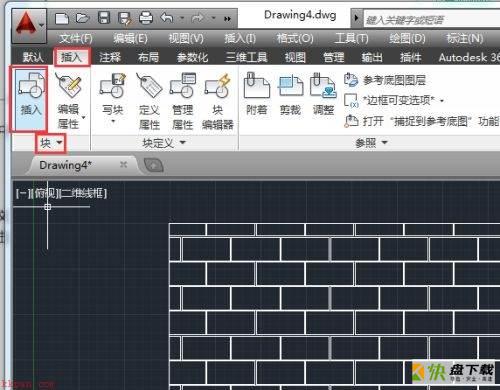
Task: Switch to the 默认 ribbon tab
Action: point(33,57)
